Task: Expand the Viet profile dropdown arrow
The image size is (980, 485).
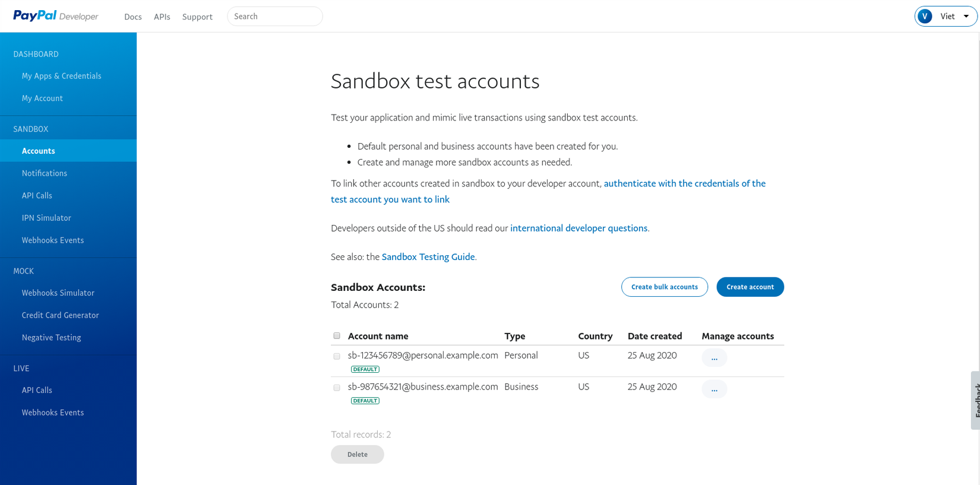Action: point(966,17)
